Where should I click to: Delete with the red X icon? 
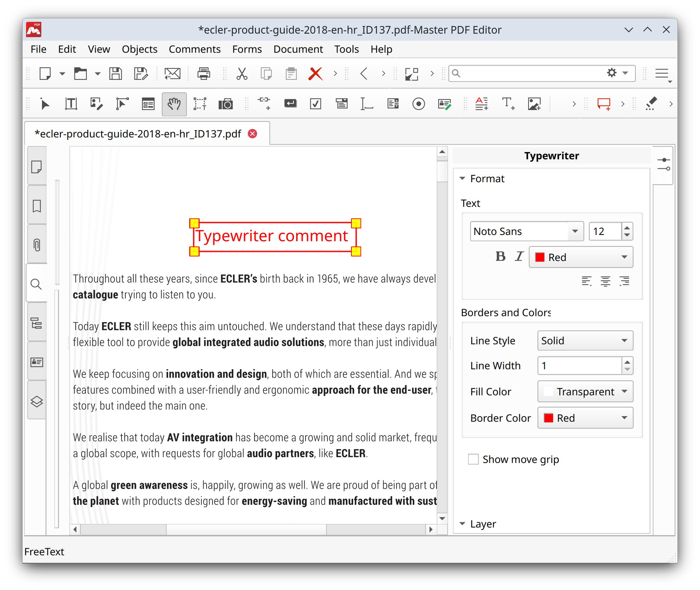click(x=315, y=74)
